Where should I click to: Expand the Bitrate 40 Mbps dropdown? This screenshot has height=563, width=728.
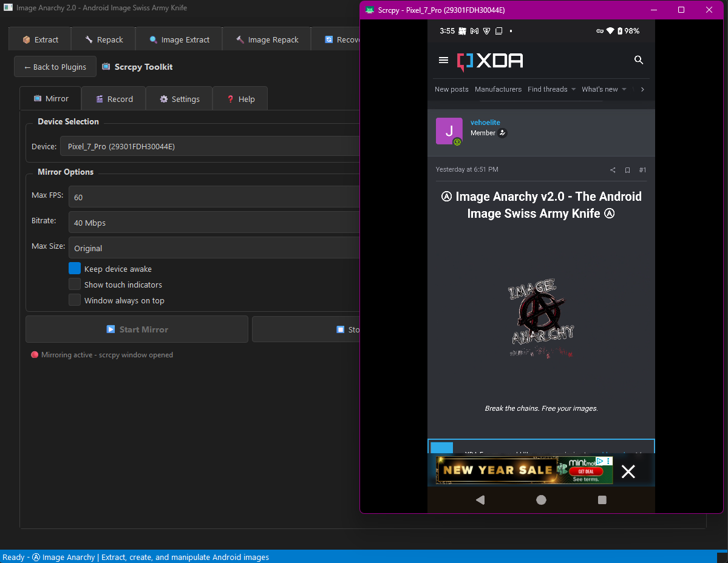tap(214, 223)
